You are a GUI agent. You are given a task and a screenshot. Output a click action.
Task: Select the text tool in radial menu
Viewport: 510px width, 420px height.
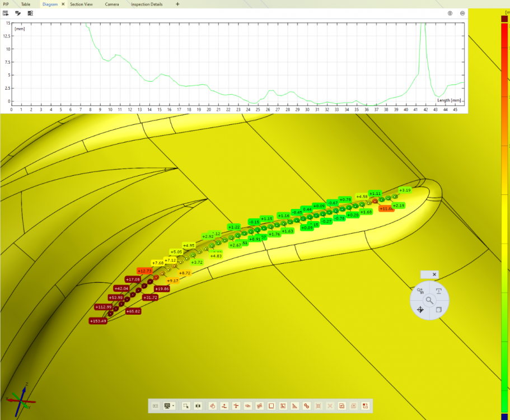coord(439,291)
